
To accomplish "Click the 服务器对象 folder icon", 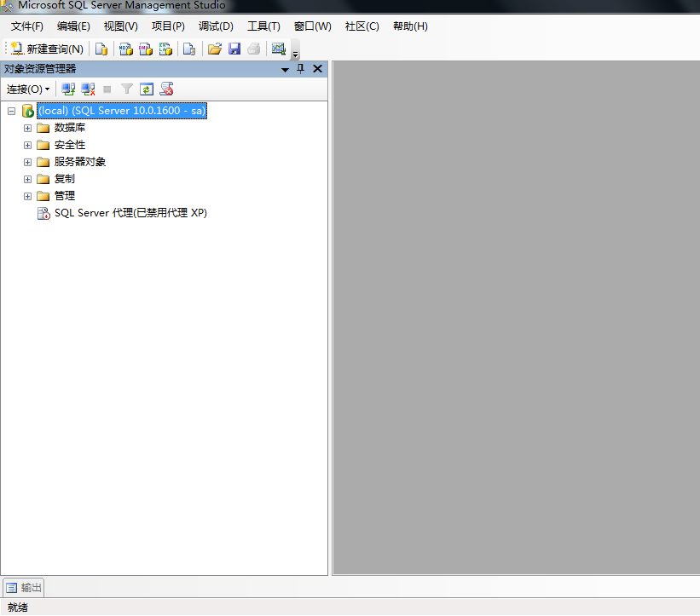I will point(43,163).
